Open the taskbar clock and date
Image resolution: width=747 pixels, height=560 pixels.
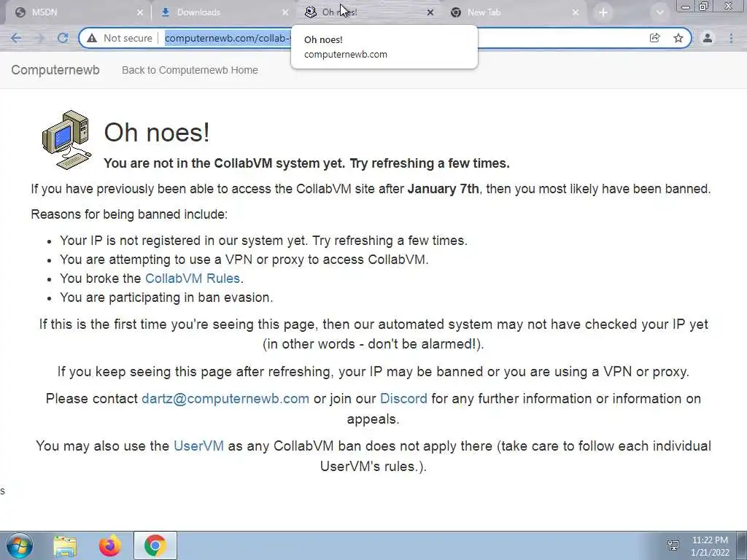710,546
